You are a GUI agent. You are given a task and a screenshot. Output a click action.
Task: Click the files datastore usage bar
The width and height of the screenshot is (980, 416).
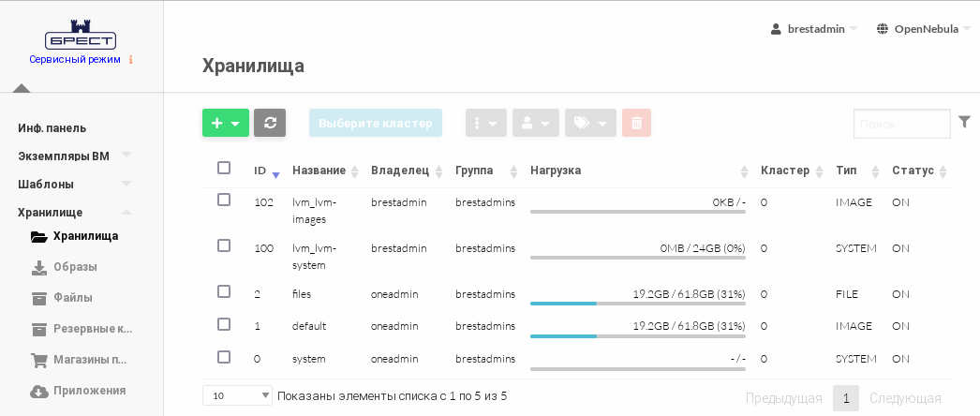pyautogui.click(x=638, y=303)
